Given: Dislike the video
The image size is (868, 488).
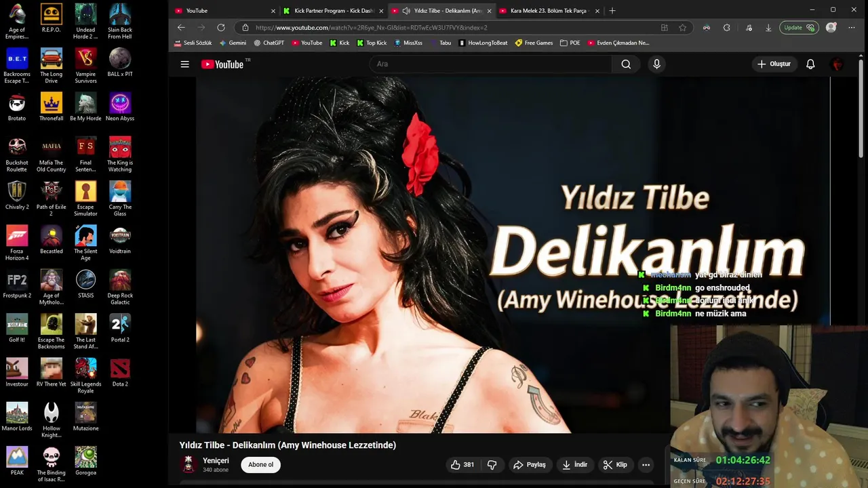Looking at the screenshot, I should point(492,464).
